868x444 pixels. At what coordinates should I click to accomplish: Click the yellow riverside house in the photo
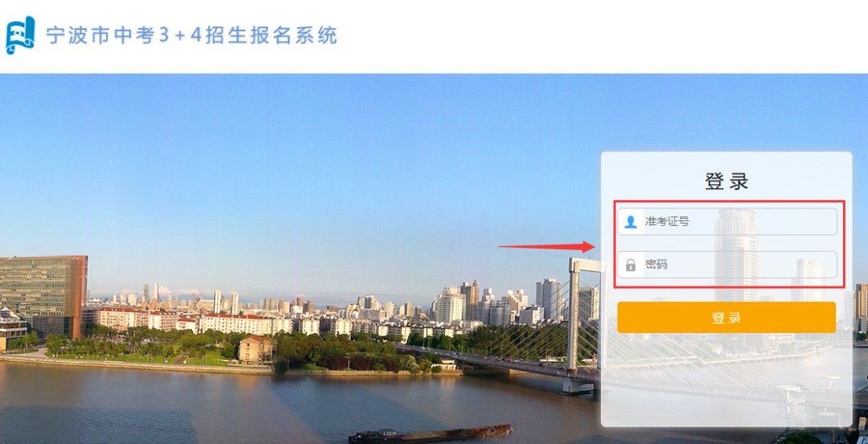(x=256, y=348)
